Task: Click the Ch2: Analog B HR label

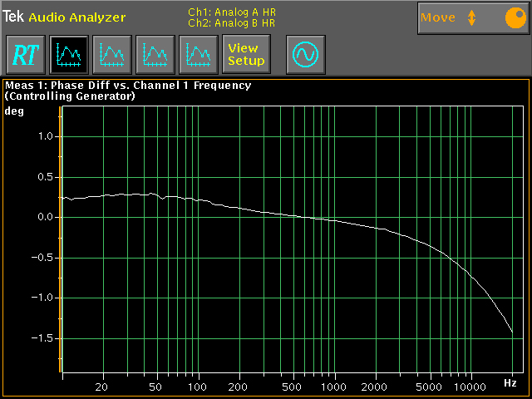Action: (x=232, y=22)
